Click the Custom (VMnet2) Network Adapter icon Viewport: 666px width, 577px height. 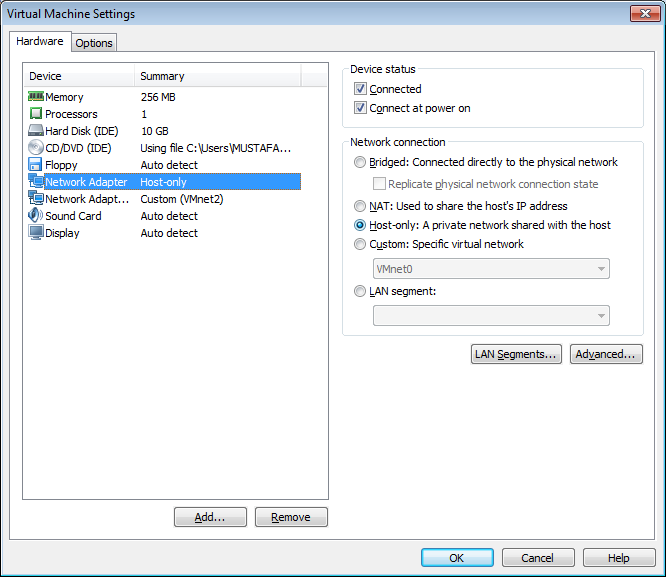coord(36,198)
